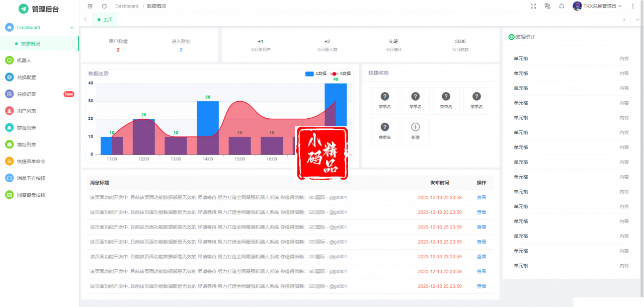
Task: Click the 用户数量 label
Action: coord(118,41)
